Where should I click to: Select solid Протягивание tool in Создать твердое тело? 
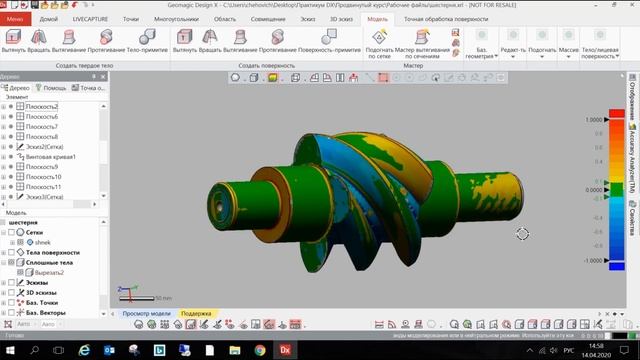(106, 41)
